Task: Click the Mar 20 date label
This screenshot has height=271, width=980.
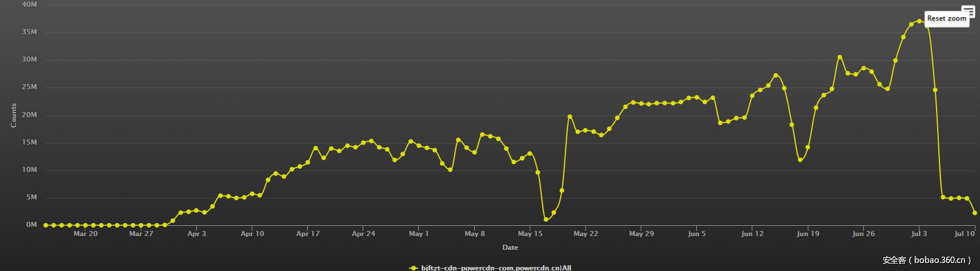Action: click(x=85, y=234)
